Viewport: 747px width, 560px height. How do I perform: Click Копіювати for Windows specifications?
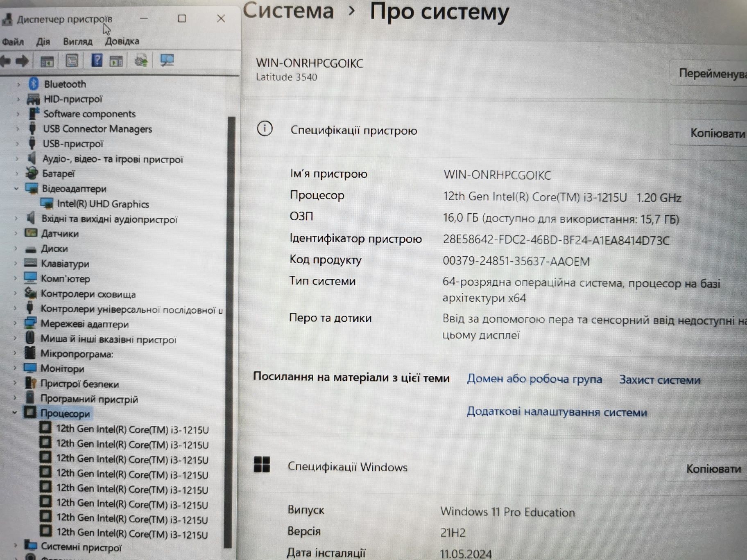[x=707, y=469]
